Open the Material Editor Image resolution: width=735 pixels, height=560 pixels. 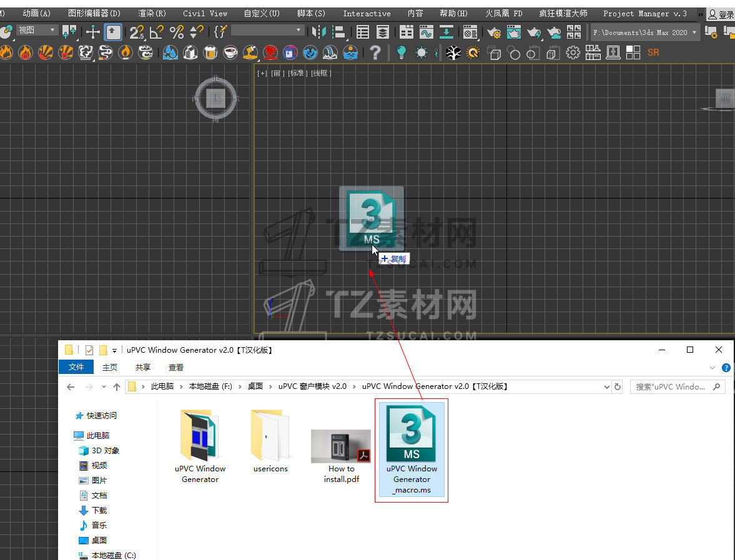(470, 32)
